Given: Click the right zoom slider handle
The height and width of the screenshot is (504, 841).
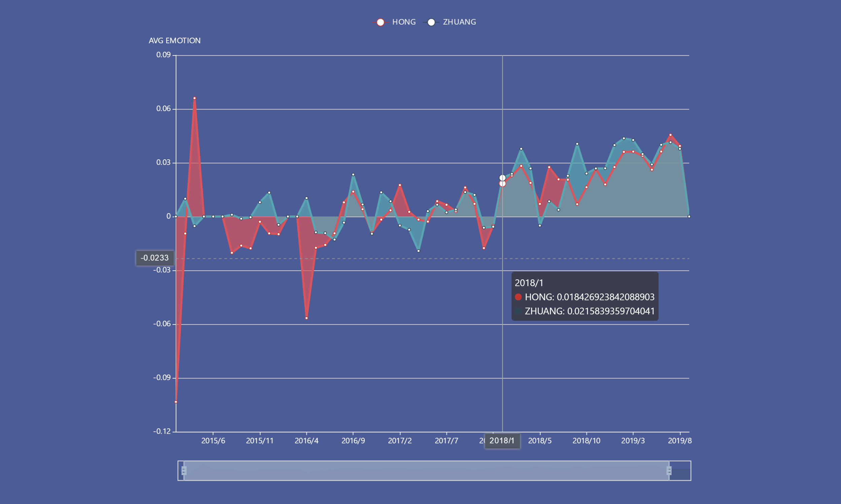Looking at the screenshot, I should [x=669, y=470].
